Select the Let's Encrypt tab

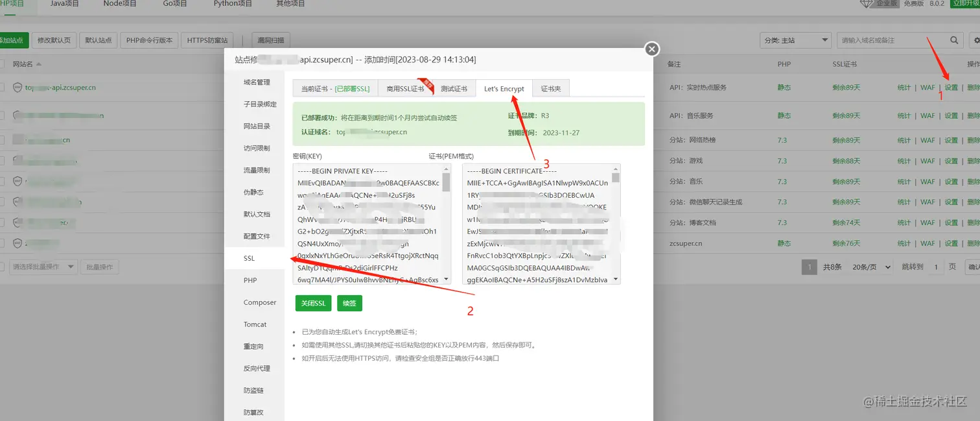pos(504,89)
